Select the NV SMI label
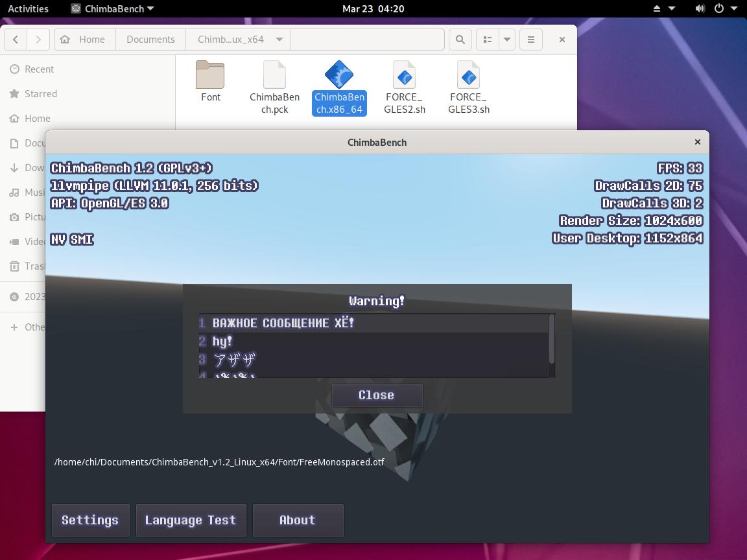 (72, 239)
